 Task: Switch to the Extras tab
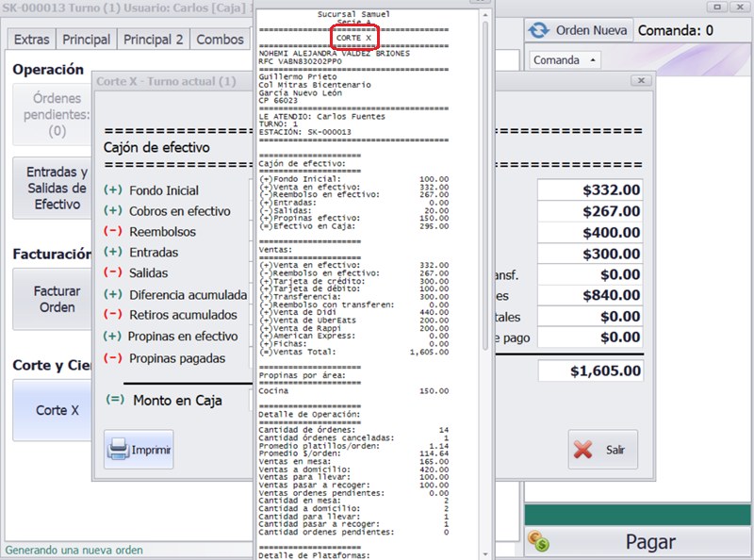[x=31, y=40]
